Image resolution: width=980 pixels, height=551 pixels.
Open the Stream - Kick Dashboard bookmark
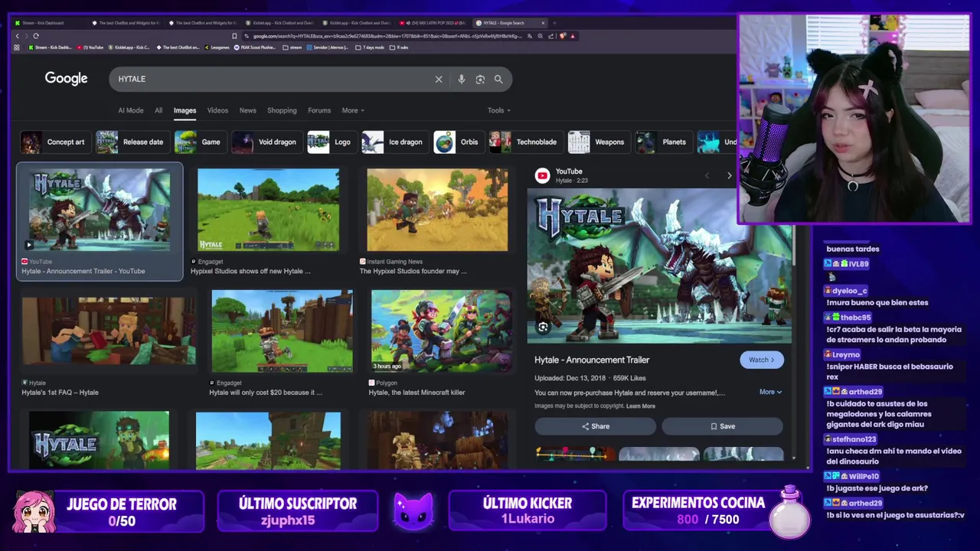pyautogui.click(x=50, y=47)
